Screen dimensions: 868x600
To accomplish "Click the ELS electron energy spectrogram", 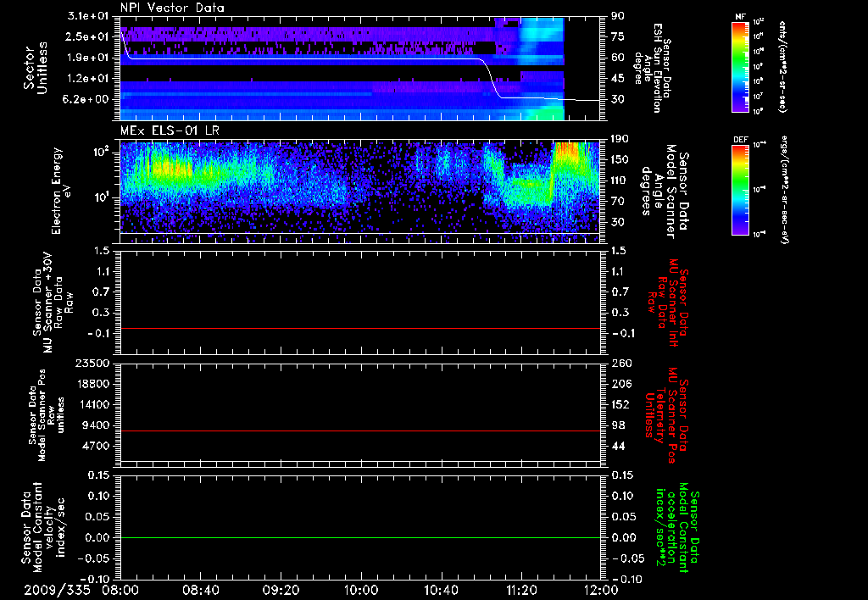I will click(359, 192).
